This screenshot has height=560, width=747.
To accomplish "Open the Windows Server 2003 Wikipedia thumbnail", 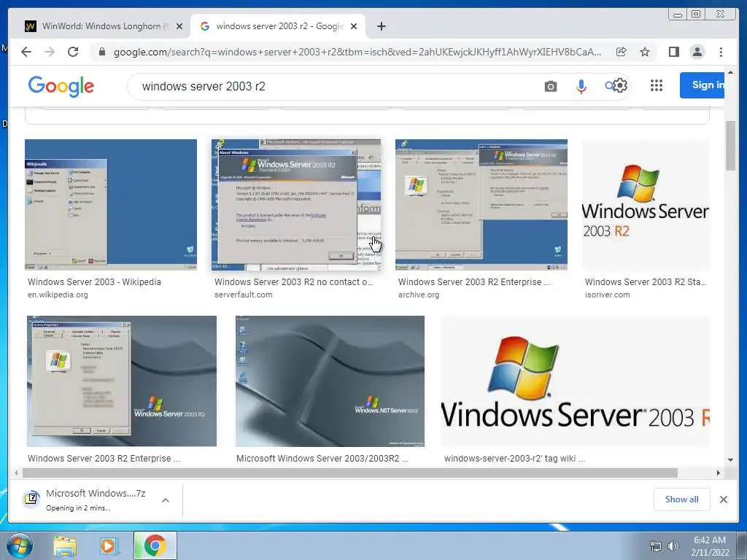I will [x=111, y=205].
